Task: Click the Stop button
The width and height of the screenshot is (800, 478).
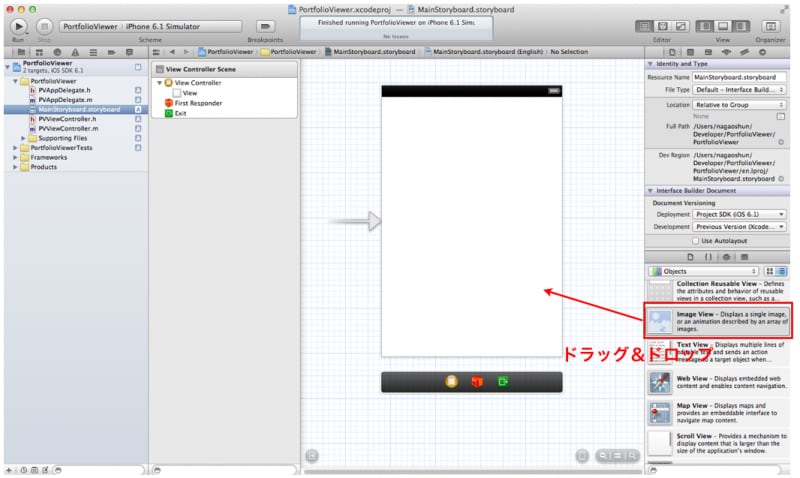Action: (44, 26)
